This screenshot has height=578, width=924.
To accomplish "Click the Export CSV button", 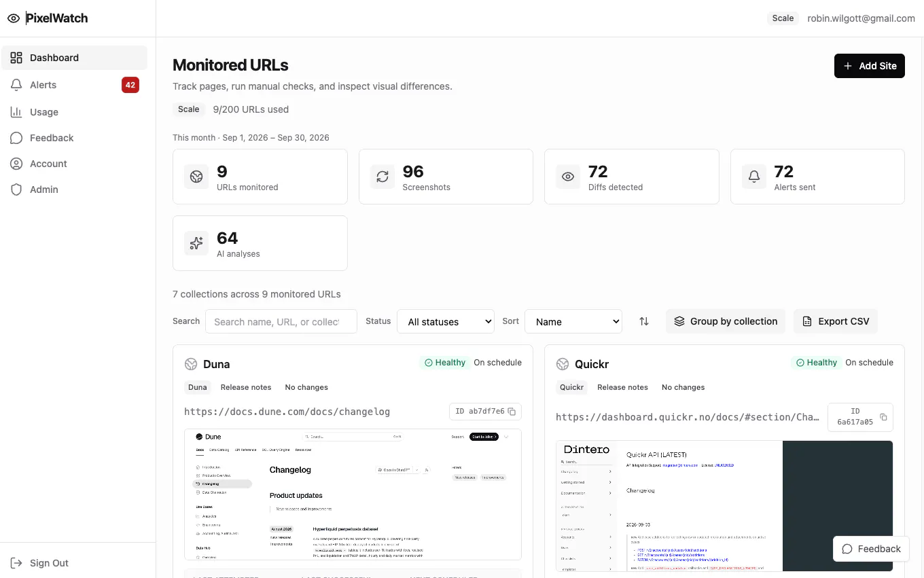I will 836,321.
